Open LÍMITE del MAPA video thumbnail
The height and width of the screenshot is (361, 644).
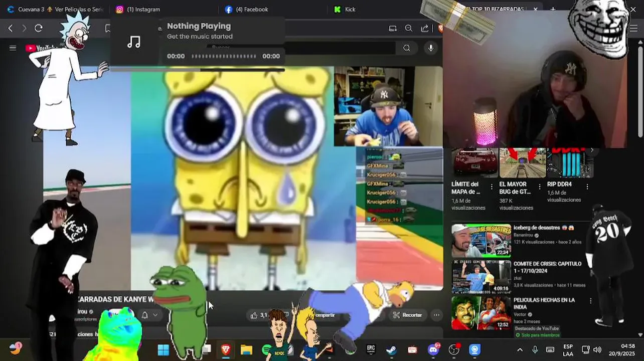(x=474, y=162)
